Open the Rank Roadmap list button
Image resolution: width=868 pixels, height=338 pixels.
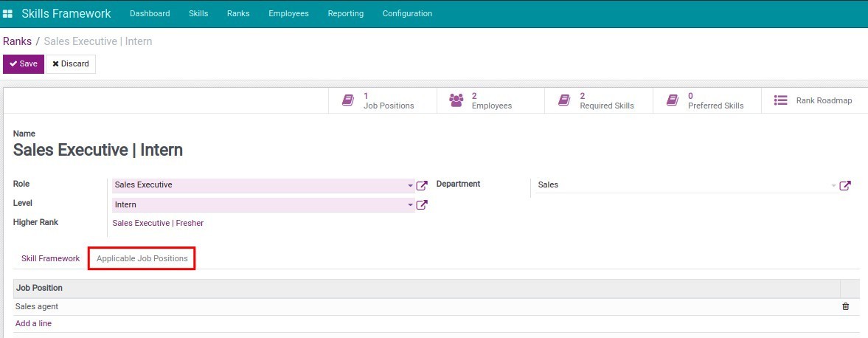[x=813, y=100]
